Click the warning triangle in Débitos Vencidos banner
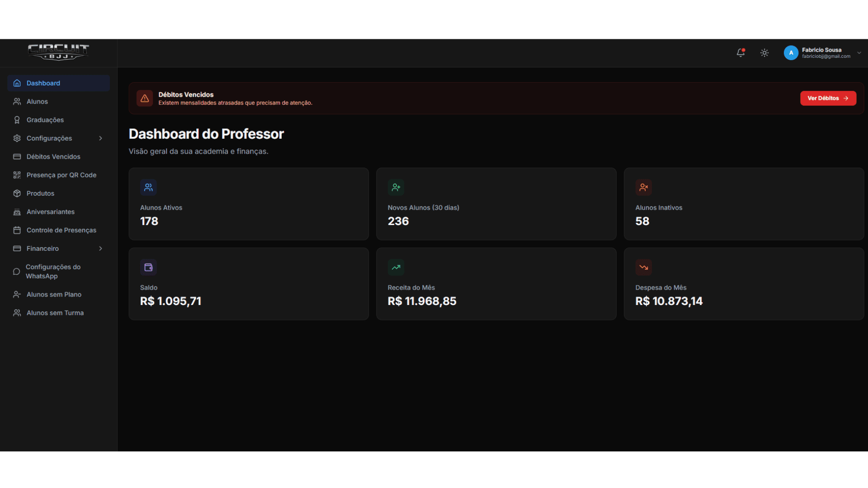Viewport: 868px width, 488px height. pos(145,98)
